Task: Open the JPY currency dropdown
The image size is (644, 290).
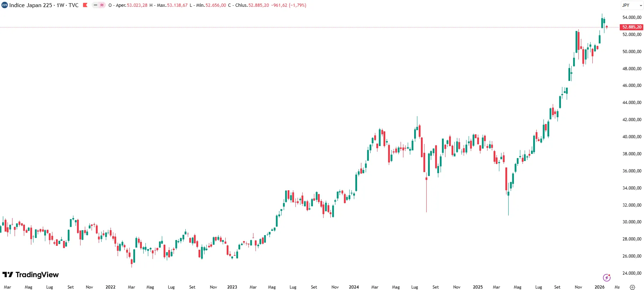Action: (x=632, y=5)
